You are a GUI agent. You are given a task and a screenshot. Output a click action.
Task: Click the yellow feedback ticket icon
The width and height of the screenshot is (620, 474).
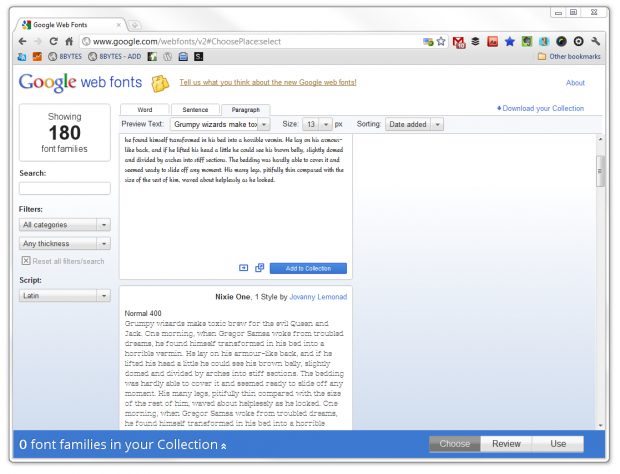(x=160, y=83)
